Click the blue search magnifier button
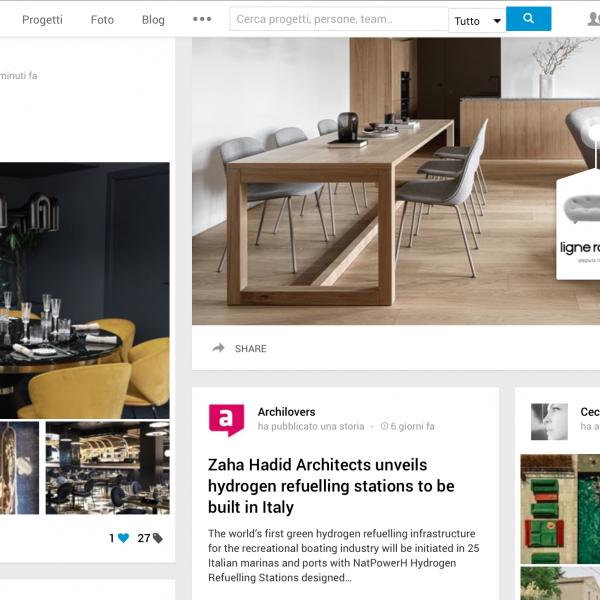 click(x=528, y=19)
